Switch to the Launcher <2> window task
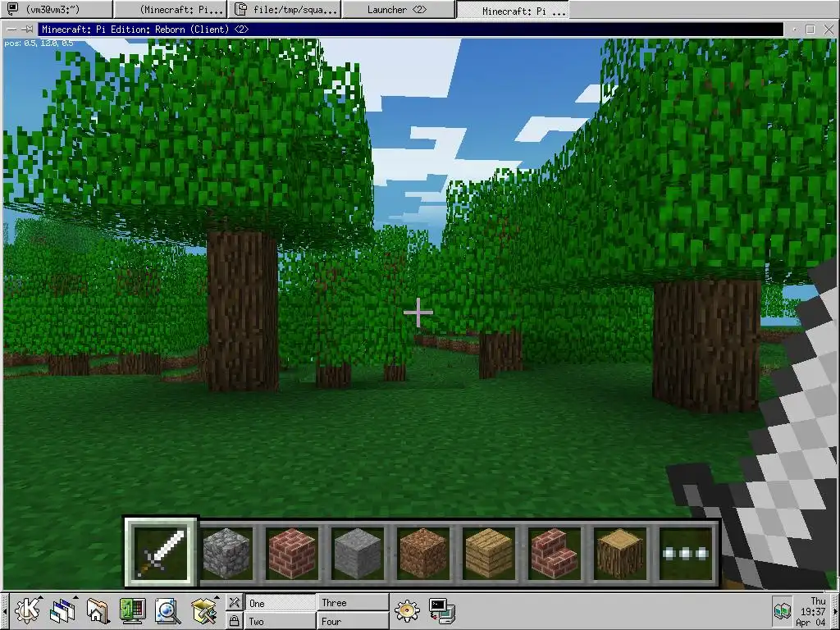This screenshot has height=630, width=840. pyautogui.click(x=398, y=10)
